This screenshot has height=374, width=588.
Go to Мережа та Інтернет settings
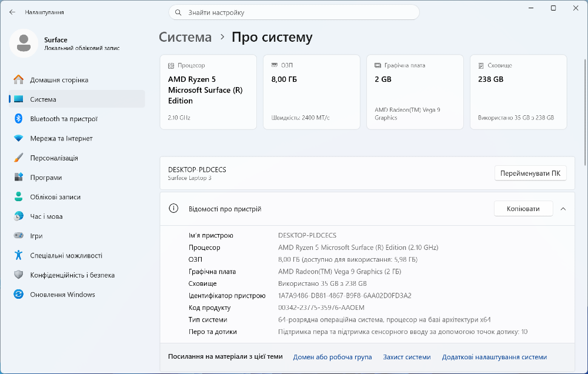click(77, 138)
